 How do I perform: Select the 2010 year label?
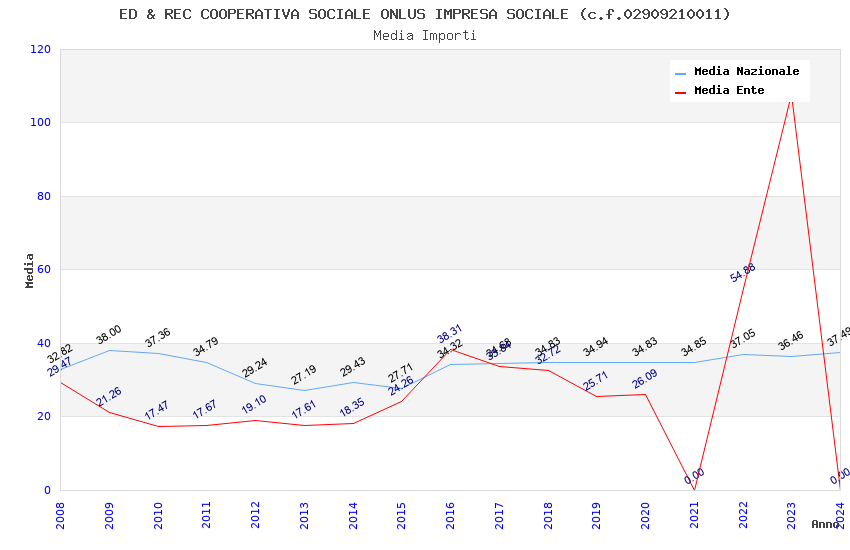(x=158, y=515)
